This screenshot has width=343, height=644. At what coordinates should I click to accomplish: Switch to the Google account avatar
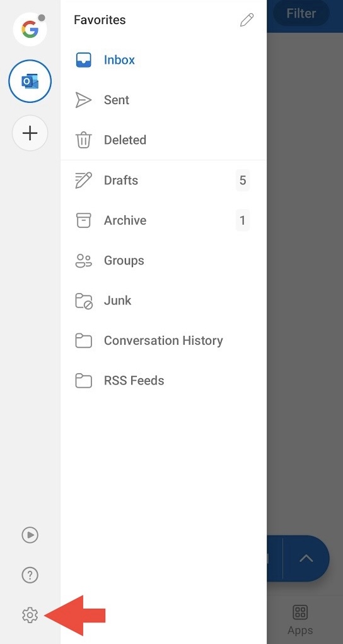tap(30, 29)
